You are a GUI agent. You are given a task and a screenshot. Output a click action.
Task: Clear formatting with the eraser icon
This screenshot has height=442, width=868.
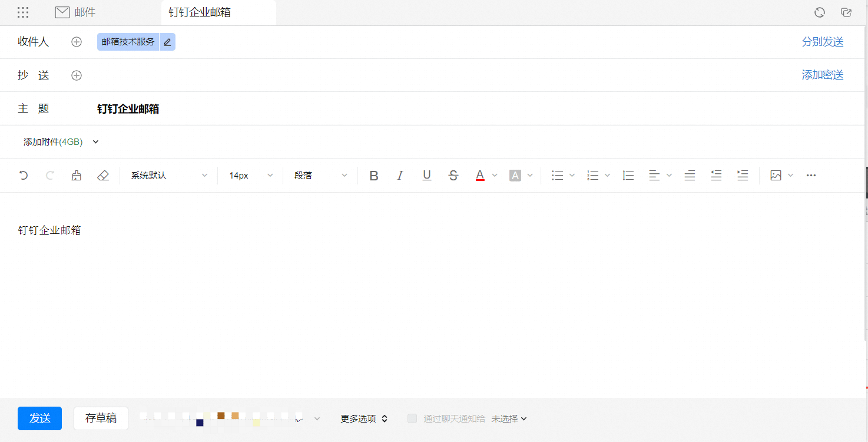pyautogui.click(x=103, y=175)
